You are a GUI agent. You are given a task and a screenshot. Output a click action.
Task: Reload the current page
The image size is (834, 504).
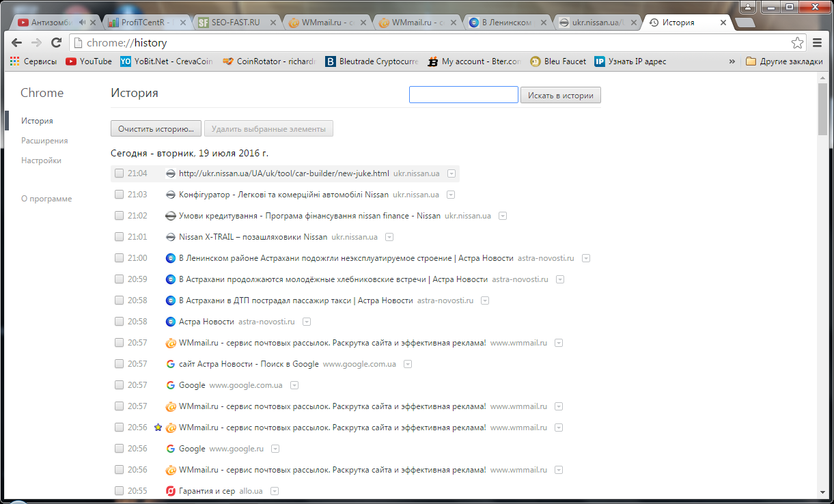tap(57, 42)
